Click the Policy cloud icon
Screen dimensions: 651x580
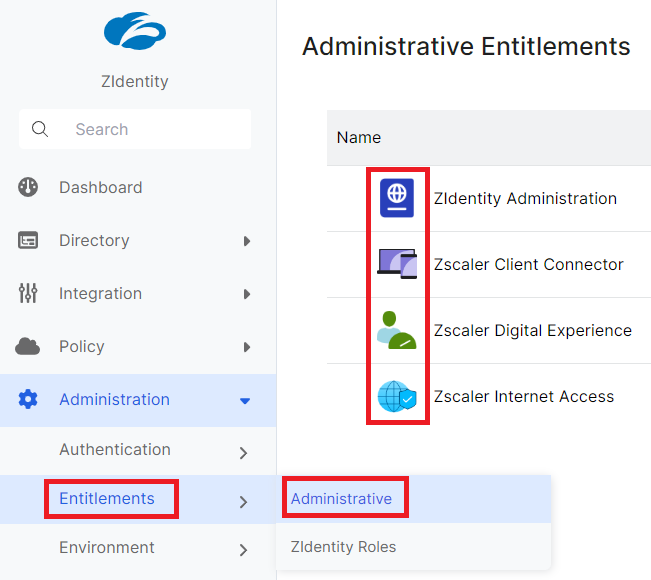(x=28, y=346)
